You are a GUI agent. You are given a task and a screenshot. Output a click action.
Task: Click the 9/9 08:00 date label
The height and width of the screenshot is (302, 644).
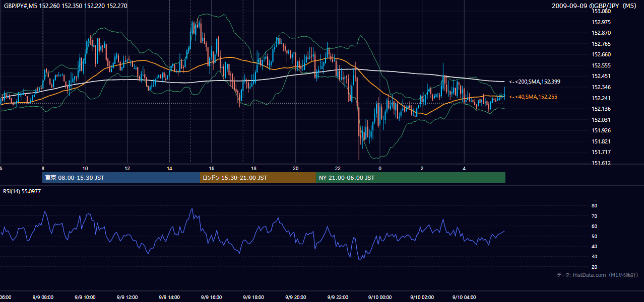point(43,297)
